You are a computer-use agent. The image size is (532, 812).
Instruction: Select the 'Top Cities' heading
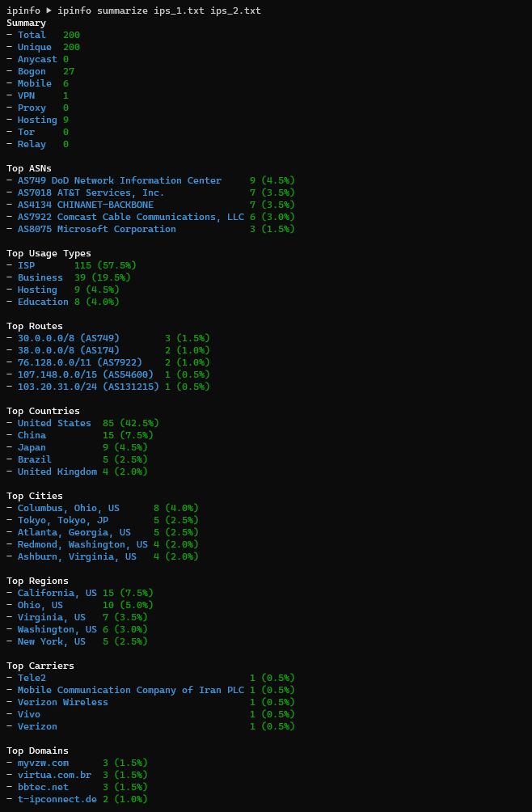[x=35, y=496]
